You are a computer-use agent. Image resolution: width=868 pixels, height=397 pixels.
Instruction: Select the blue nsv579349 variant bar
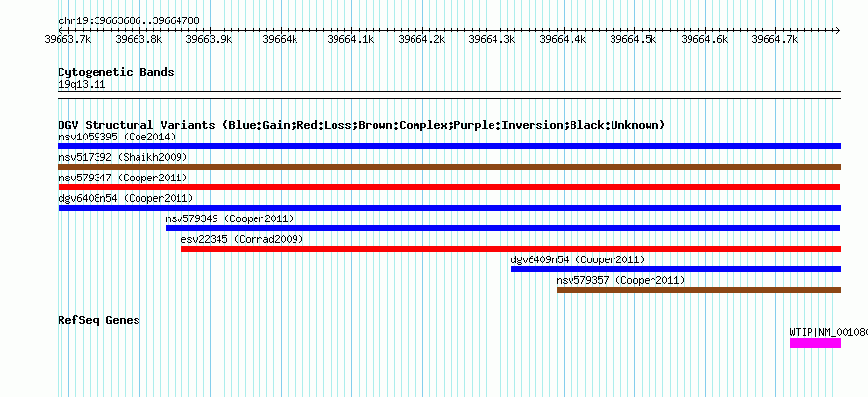(x=502, y=228)
